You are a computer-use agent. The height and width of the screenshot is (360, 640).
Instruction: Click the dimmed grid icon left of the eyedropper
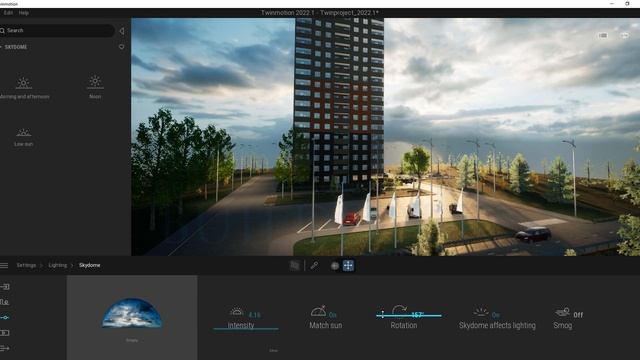pyautogui.click(x=294, y=266)
